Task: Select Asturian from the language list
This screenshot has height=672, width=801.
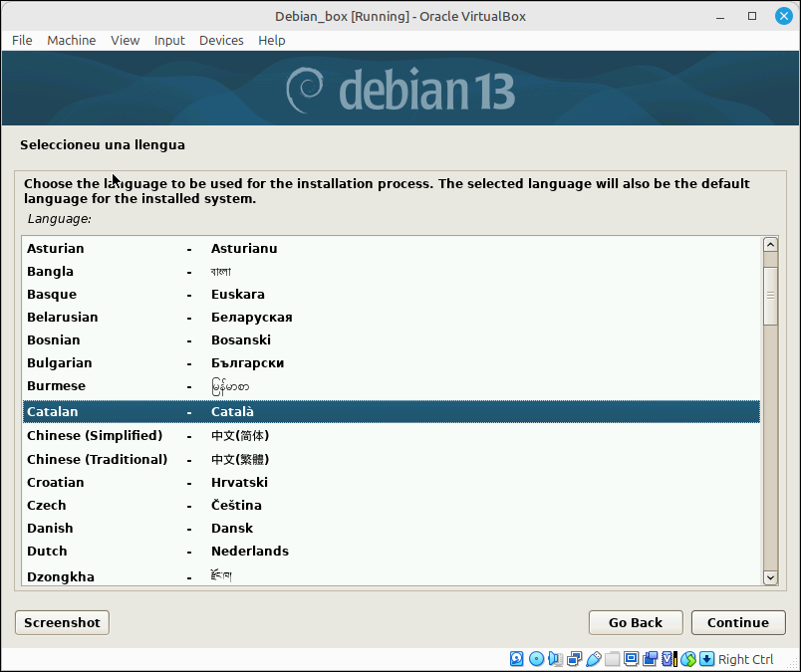Action: 392,248
